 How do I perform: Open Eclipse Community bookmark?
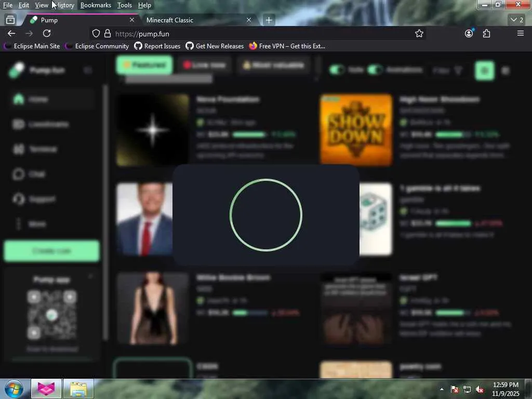[x=97, y=46]
